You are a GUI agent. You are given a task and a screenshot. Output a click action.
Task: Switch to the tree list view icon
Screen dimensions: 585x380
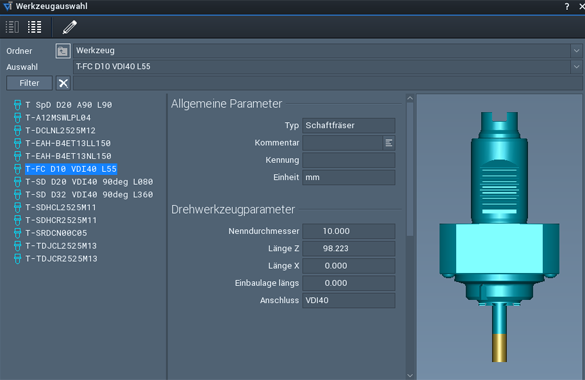click(x=12, y=27)
